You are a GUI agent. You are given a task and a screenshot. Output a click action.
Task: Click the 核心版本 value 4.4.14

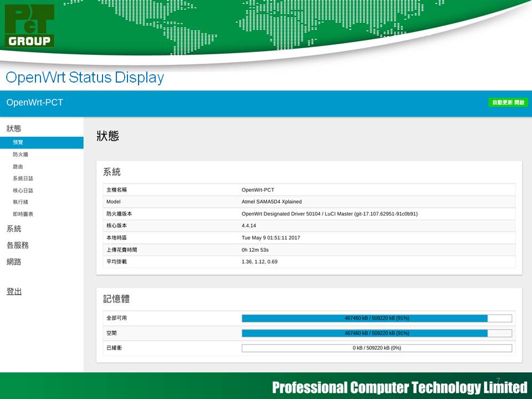coord(249,226)
